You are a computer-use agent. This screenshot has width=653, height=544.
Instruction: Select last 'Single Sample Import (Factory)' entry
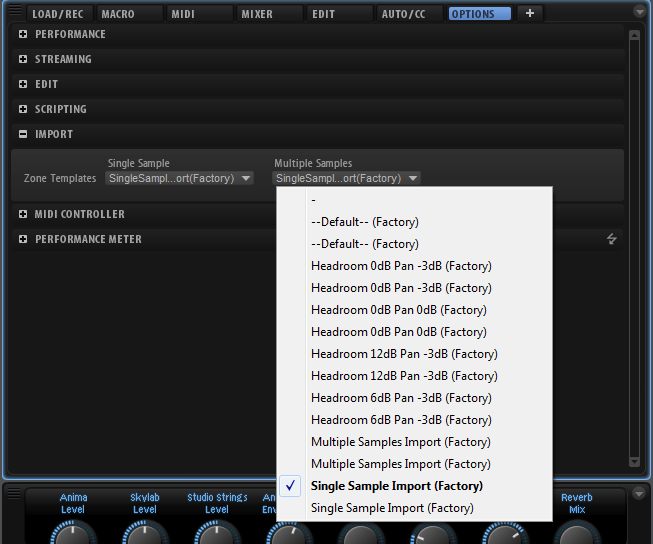pos(414,508)
